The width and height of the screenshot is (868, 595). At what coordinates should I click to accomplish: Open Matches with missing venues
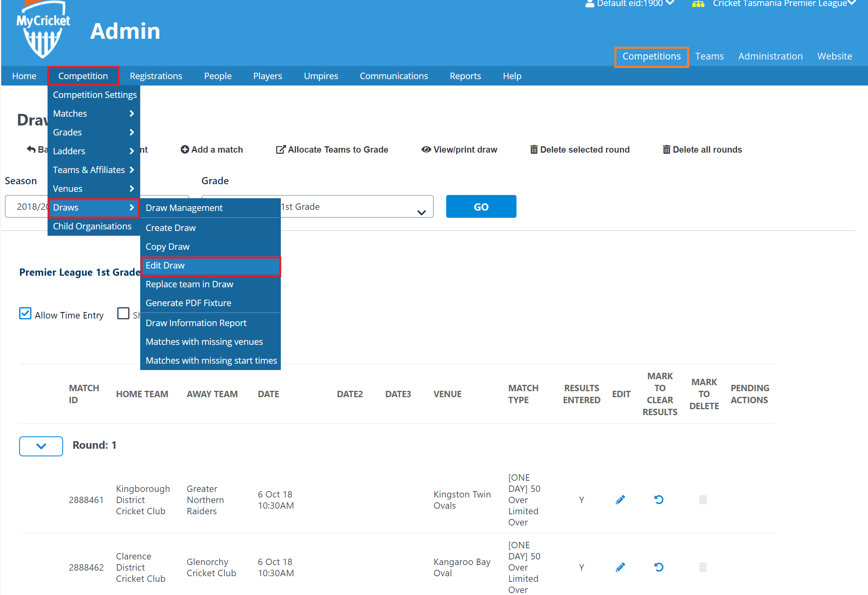click(x=211, y=342)
